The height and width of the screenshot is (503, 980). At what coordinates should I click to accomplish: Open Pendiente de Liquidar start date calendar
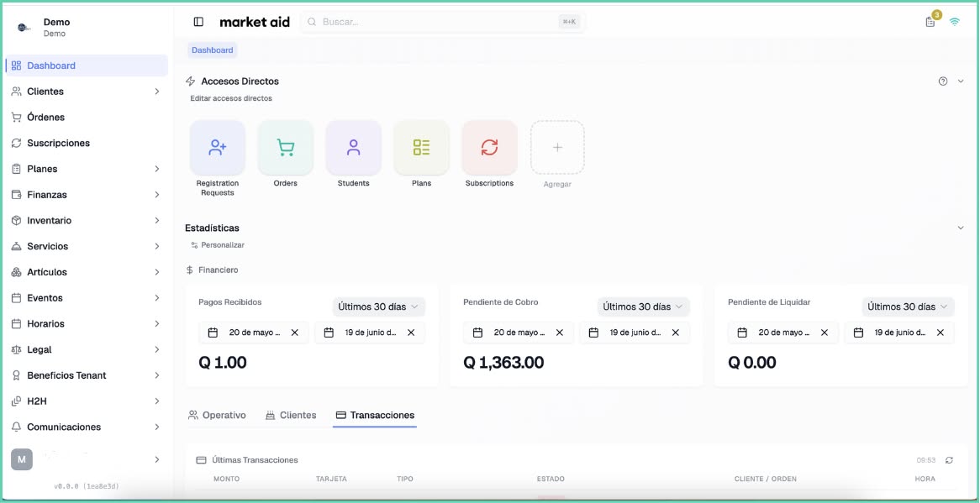[742, 333]
